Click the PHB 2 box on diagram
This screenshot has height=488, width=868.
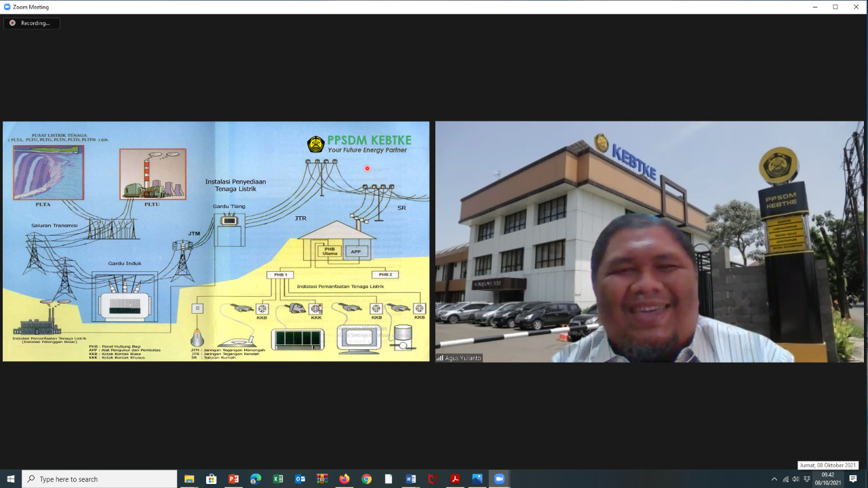pos(384,274)
